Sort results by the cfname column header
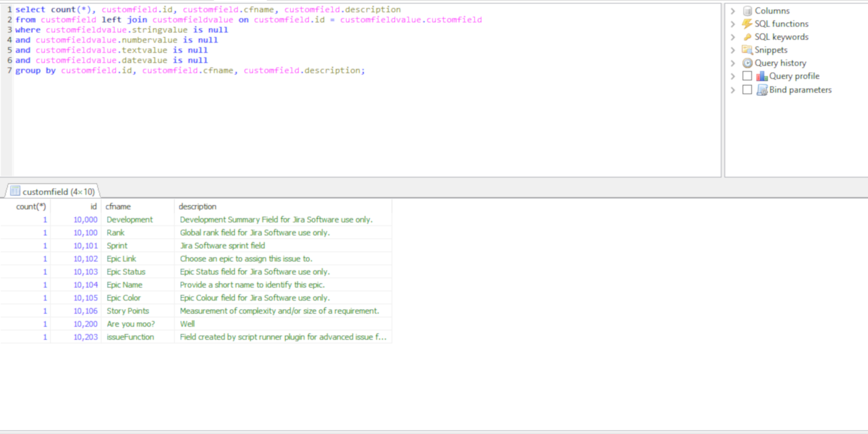 coord(118,206)
